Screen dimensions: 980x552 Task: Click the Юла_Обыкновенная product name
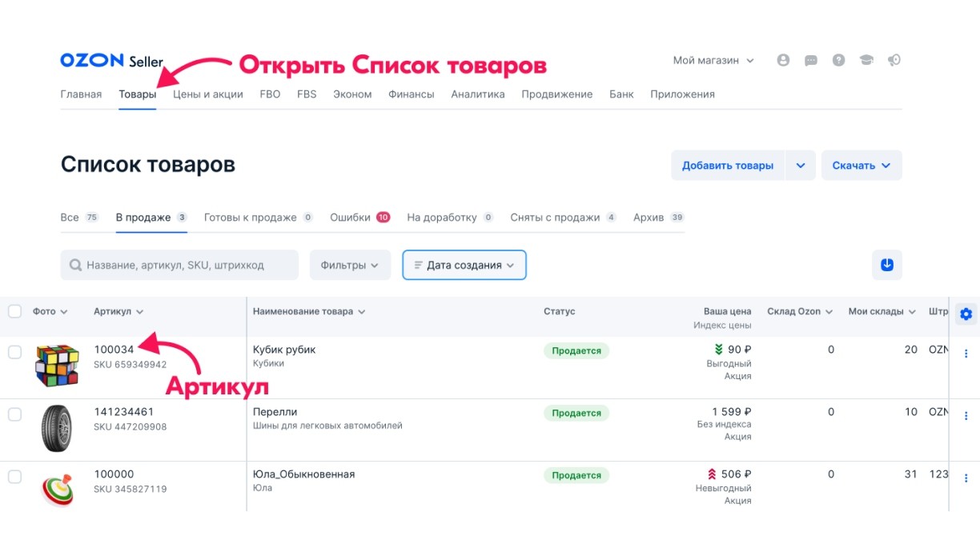(x=303, y=474)
